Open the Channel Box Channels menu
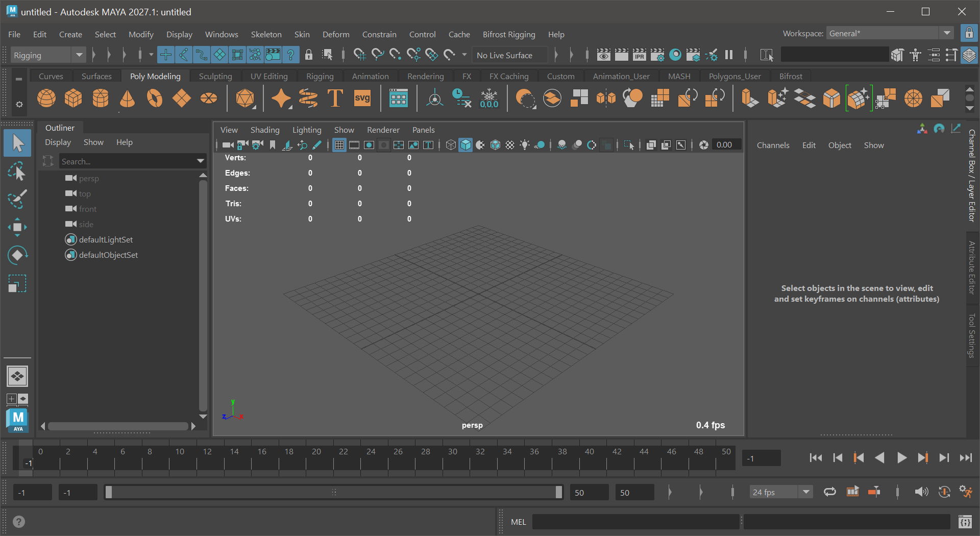The width and height of the screenshot is (980, 536). [x=773, y=145]
